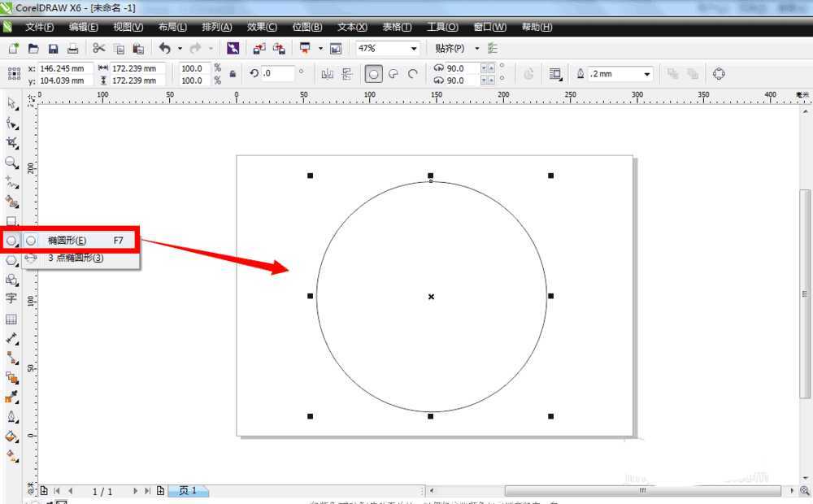Click the rotation angle input field
The image size is (813, 504).
point(278,74)
